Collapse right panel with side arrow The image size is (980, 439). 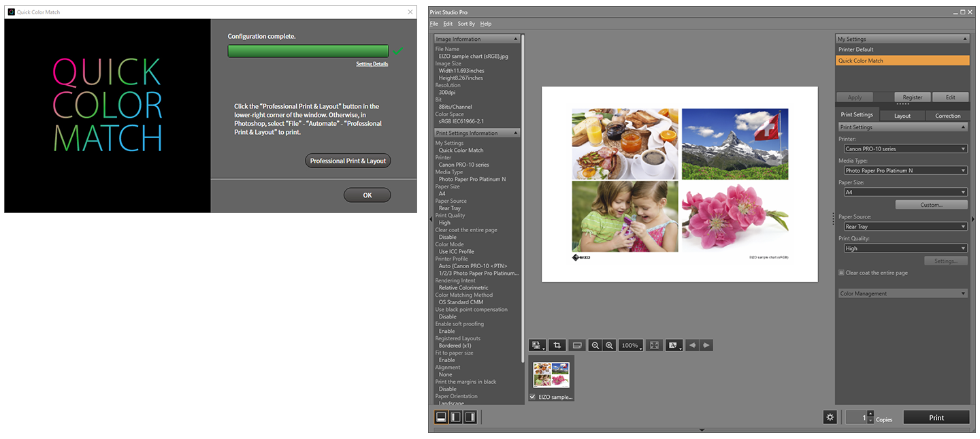973,218
